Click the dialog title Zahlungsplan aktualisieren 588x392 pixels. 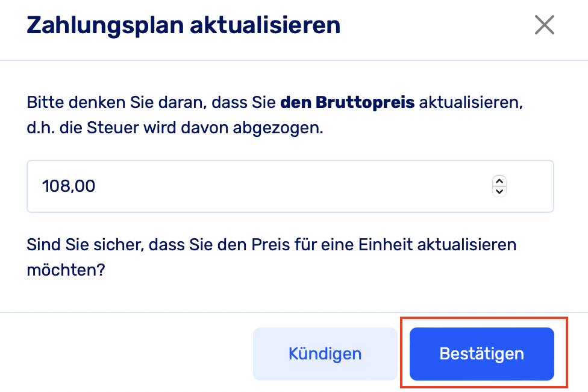(x=183, y=26)
